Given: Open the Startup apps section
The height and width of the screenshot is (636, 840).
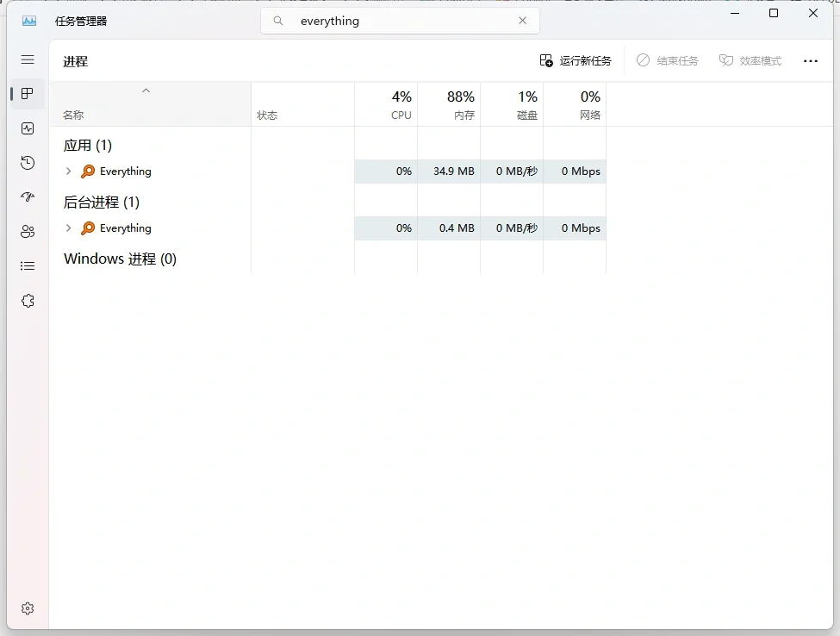Looking at the screenshot, I should pos(27,196).
